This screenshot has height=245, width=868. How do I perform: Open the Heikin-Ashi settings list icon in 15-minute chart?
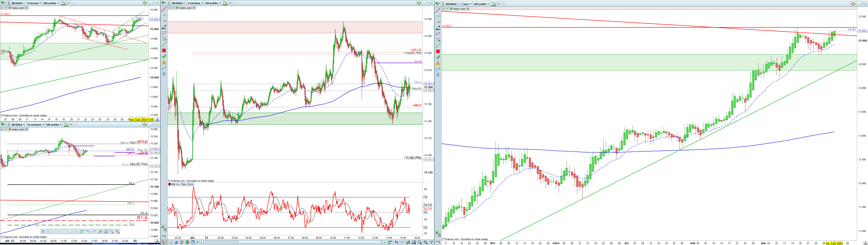(27, 129)
